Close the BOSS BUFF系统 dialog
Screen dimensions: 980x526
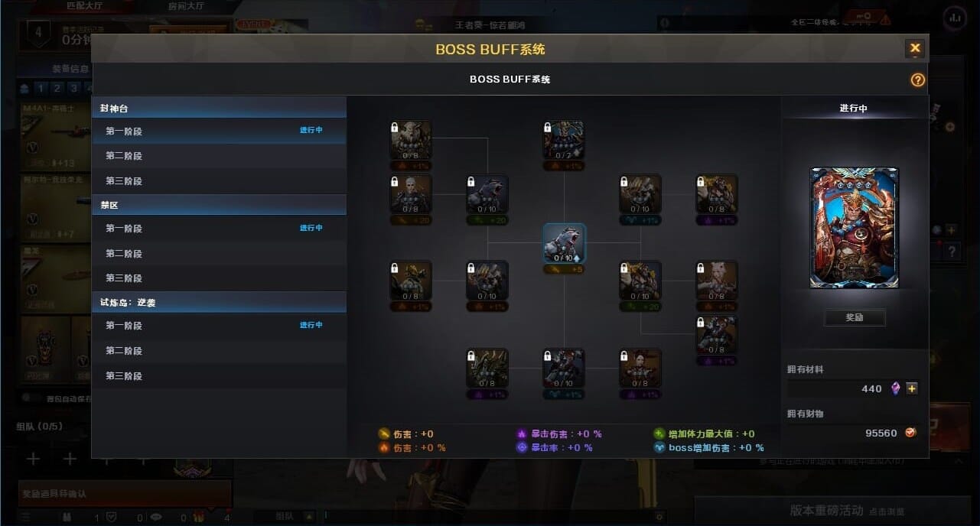click(915, 48)
